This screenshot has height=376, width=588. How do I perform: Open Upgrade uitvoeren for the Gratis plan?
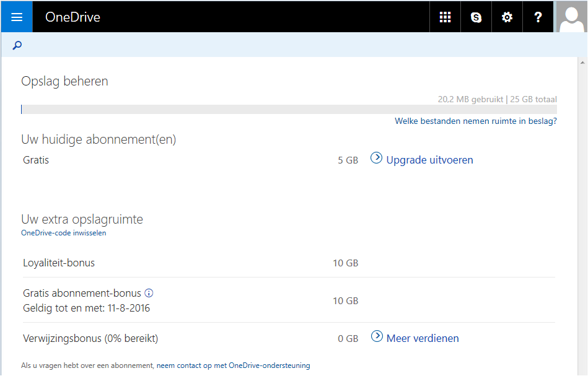(x=429, y=159)
